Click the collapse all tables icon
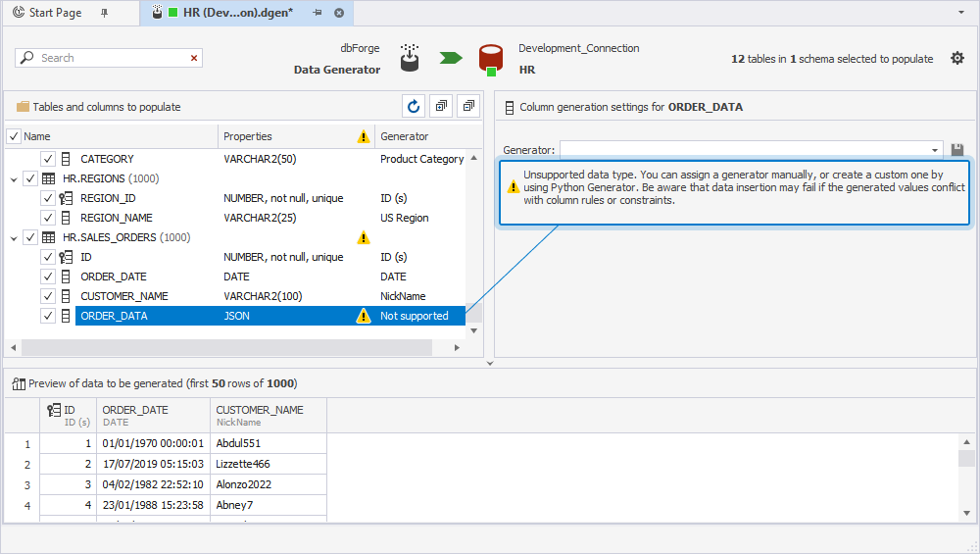The width and height of the screenshot is (980, 554). (468, 106)
